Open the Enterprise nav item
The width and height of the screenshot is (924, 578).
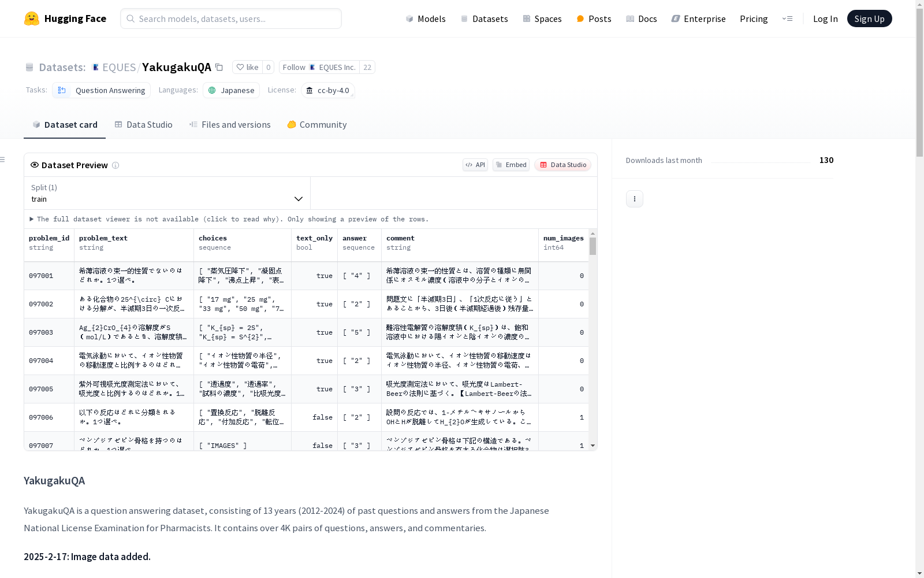(698, 18)
